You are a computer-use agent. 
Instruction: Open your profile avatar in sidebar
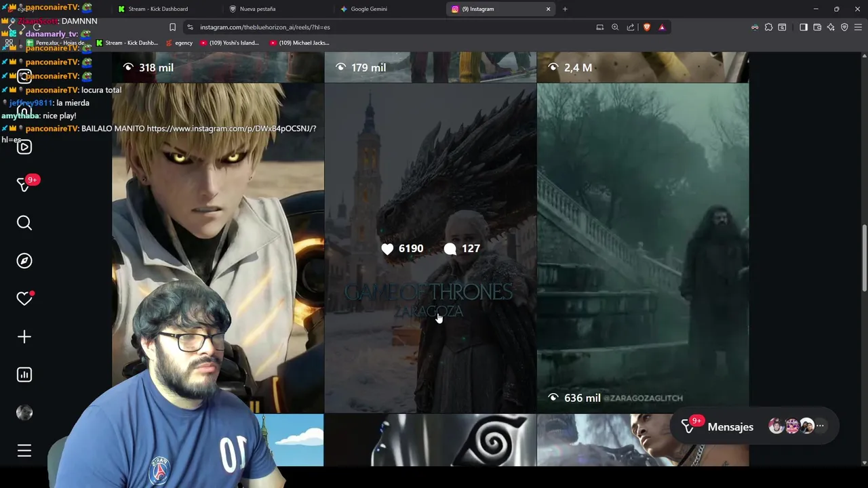coord(24,413)
